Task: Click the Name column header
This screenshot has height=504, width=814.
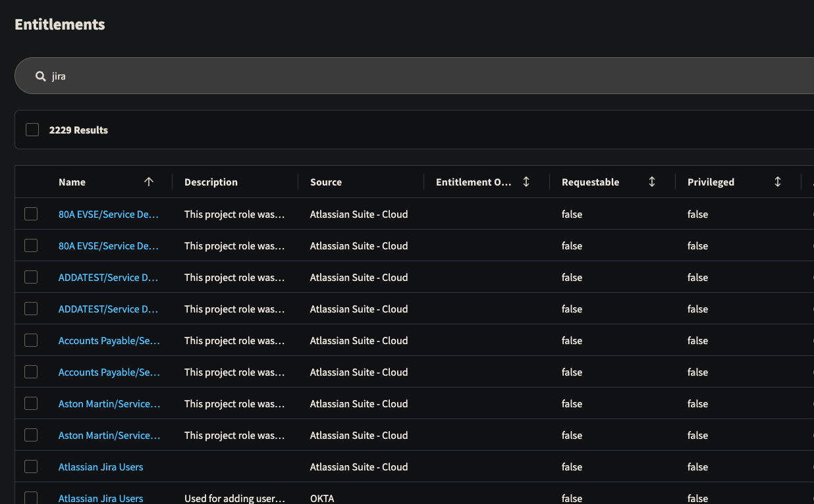Action: click(x=72, y=182)
